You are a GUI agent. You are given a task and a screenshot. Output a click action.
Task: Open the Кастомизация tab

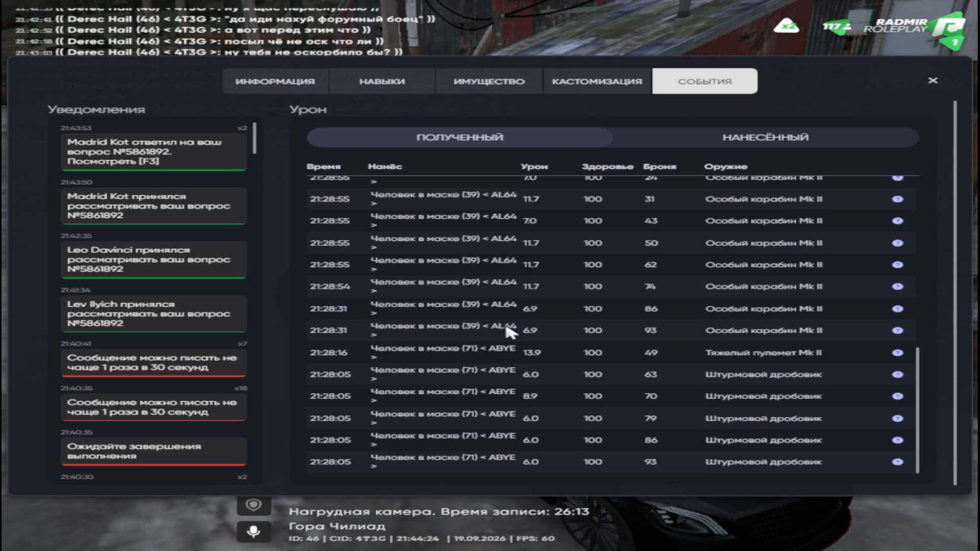(597, 81)
